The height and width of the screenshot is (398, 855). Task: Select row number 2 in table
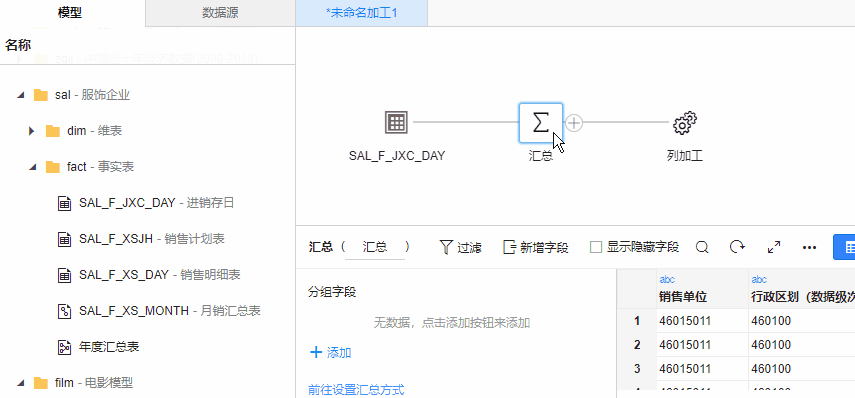pos(637,345)
